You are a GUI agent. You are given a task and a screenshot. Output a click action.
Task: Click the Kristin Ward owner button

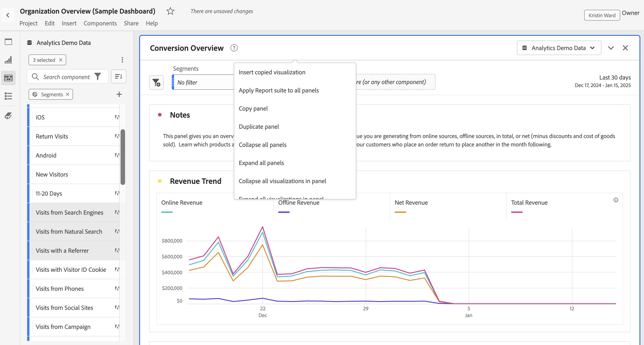pyautogui.click(x=602, y=15)
